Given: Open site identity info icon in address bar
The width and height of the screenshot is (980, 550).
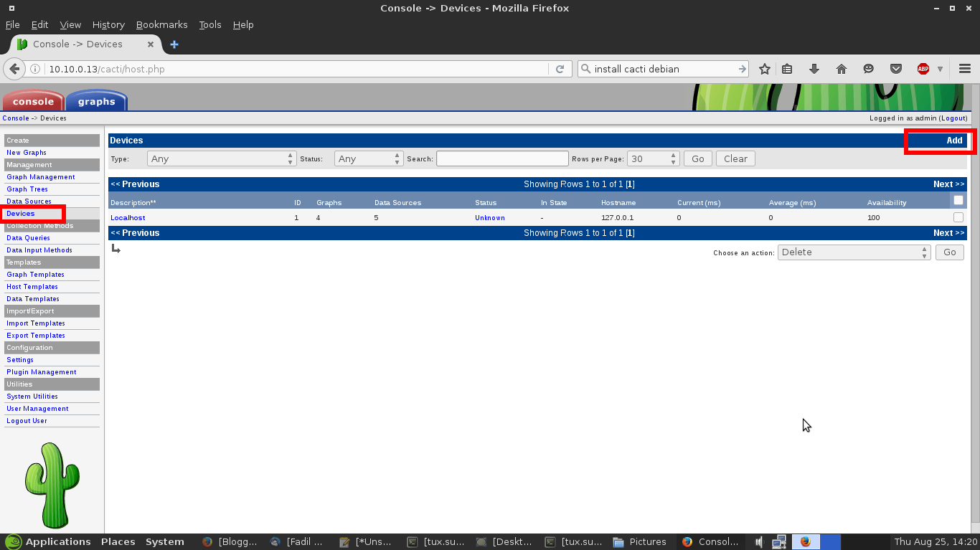Looking at the screenshot, I should click(34, 69).
